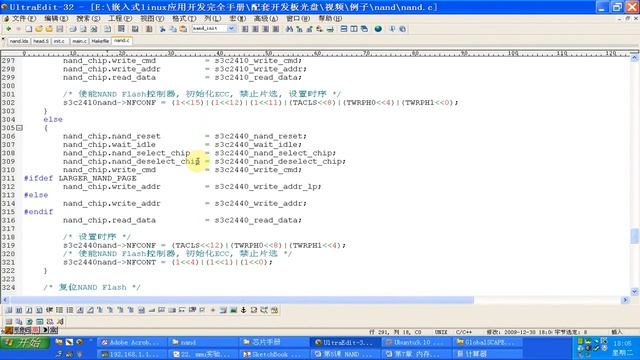Click the first icon in the second bottom toolbar row

point(9,322)
